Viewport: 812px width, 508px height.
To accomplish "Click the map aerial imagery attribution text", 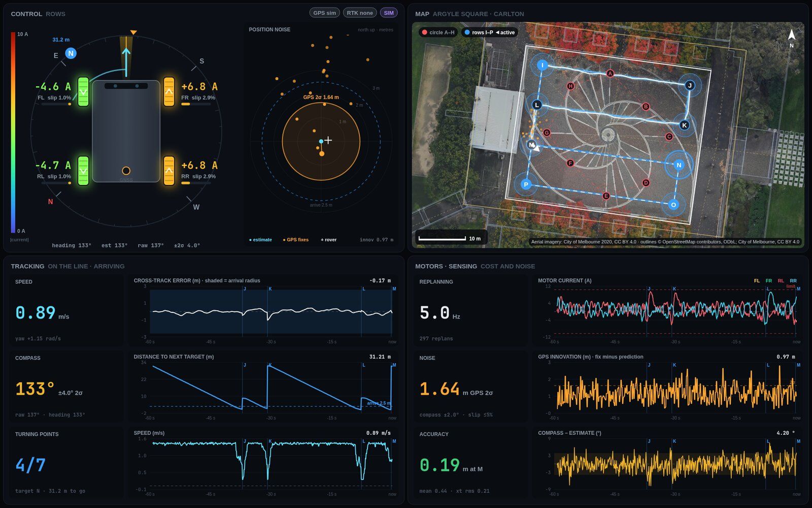I will pos(665,242).
